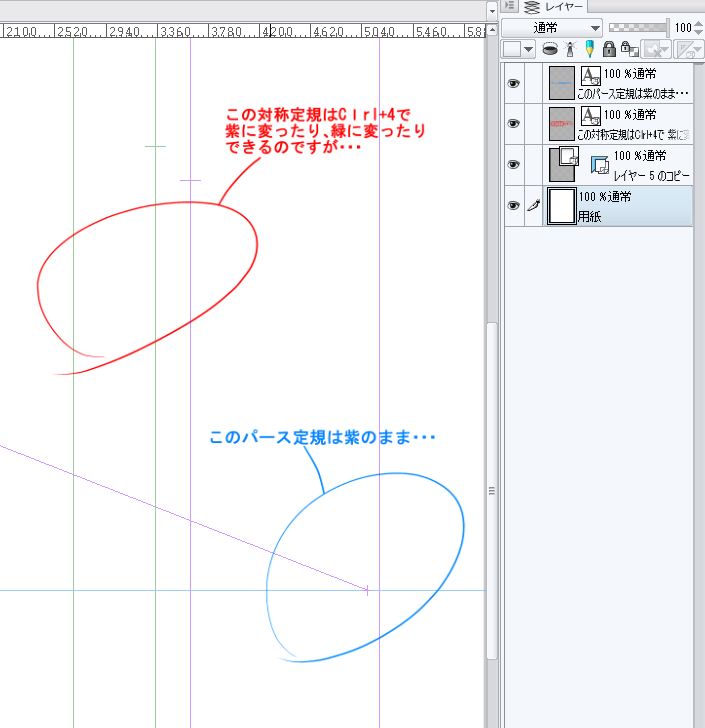Increase layer opacity with up stepper arrow
The image size is (705, 728).
coord(698,24)
